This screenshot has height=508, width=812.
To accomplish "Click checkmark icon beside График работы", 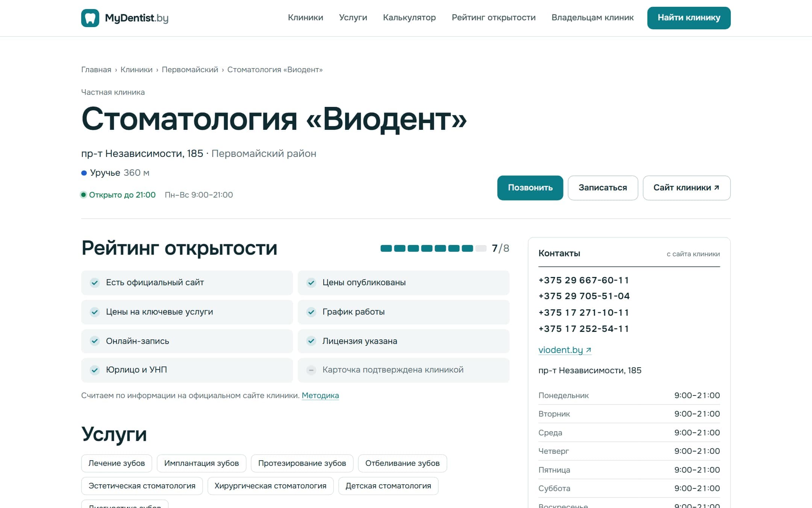I will (x=311, y=312).
